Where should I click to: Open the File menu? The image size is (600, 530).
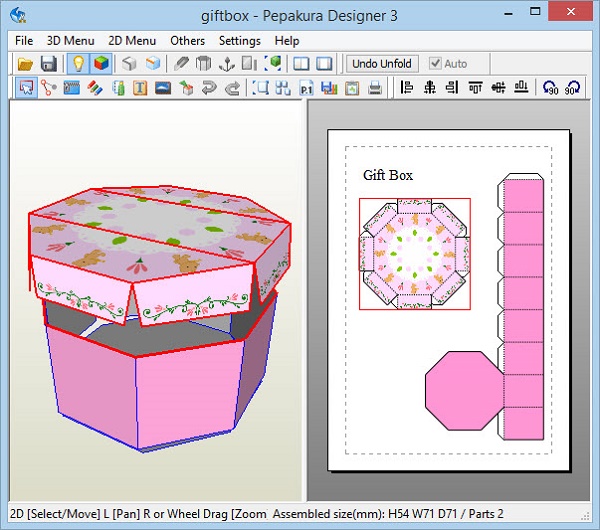(24, 41)
